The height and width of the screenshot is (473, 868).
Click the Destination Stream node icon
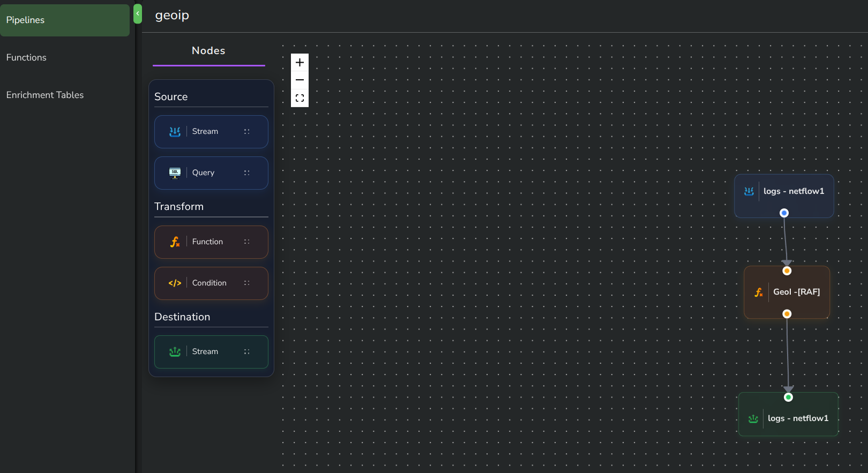(x=175, y=352)
